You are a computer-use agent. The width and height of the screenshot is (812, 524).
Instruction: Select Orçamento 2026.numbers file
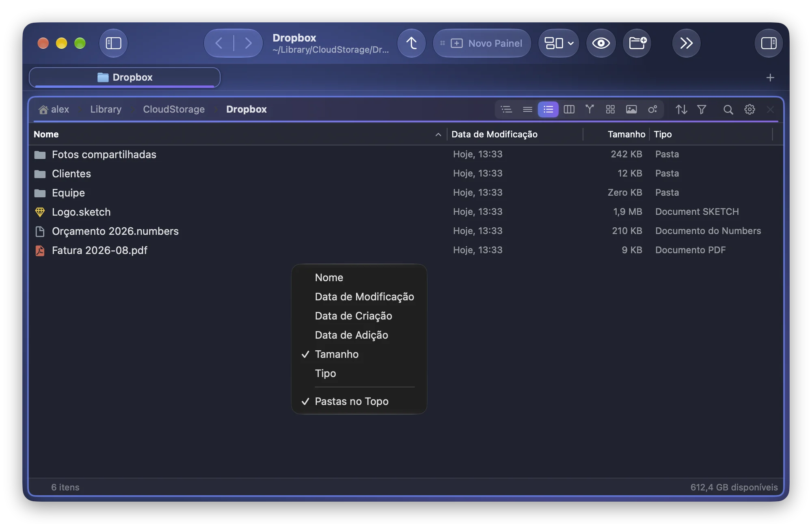[406, 231]
